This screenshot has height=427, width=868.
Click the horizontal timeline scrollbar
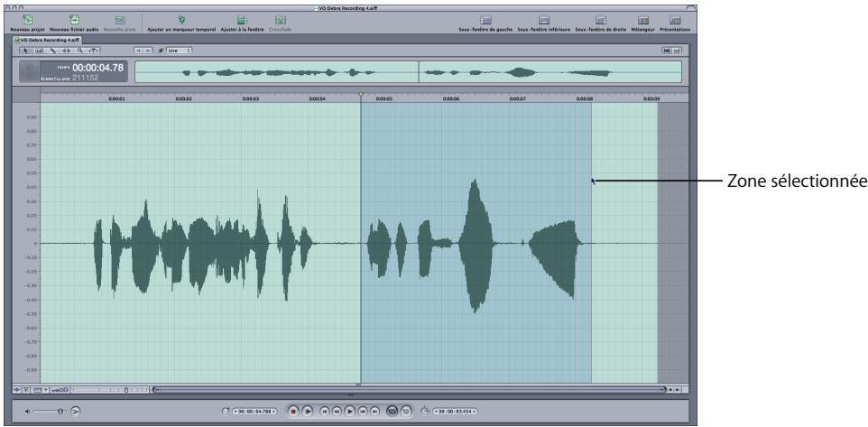pos(410,390)
